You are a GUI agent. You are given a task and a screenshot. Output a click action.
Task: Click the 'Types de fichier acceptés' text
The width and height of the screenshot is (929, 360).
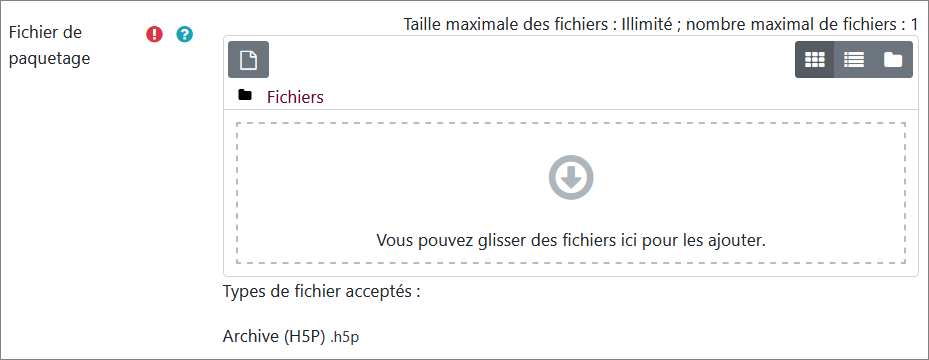321,292
